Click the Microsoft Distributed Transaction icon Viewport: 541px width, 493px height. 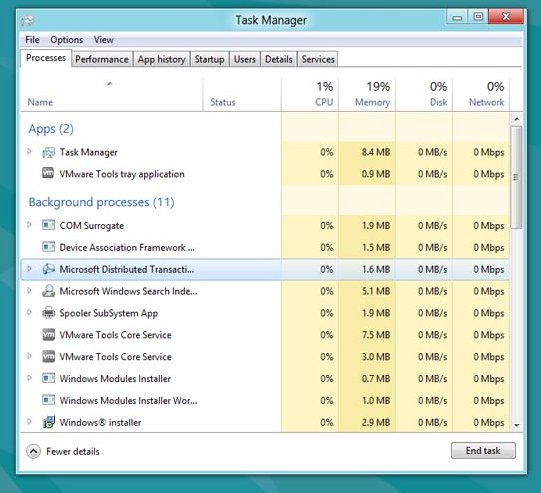pos(48,269)
